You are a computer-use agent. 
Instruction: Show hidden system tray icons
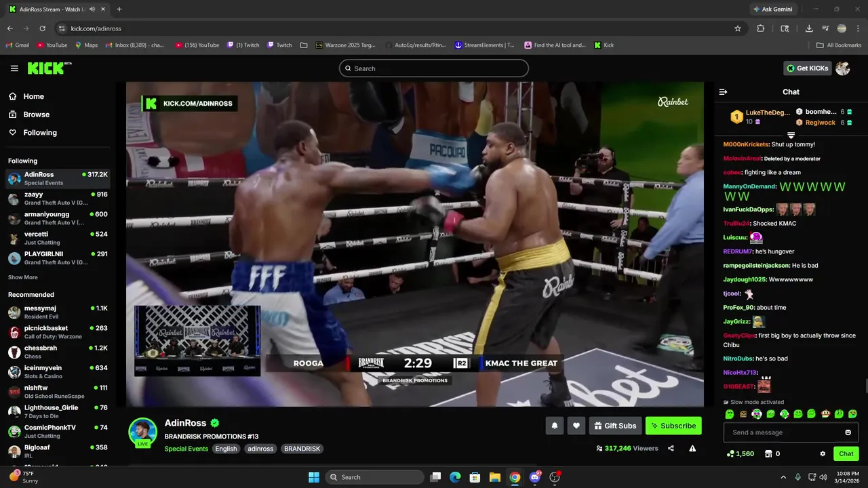(x=783, y=477)
